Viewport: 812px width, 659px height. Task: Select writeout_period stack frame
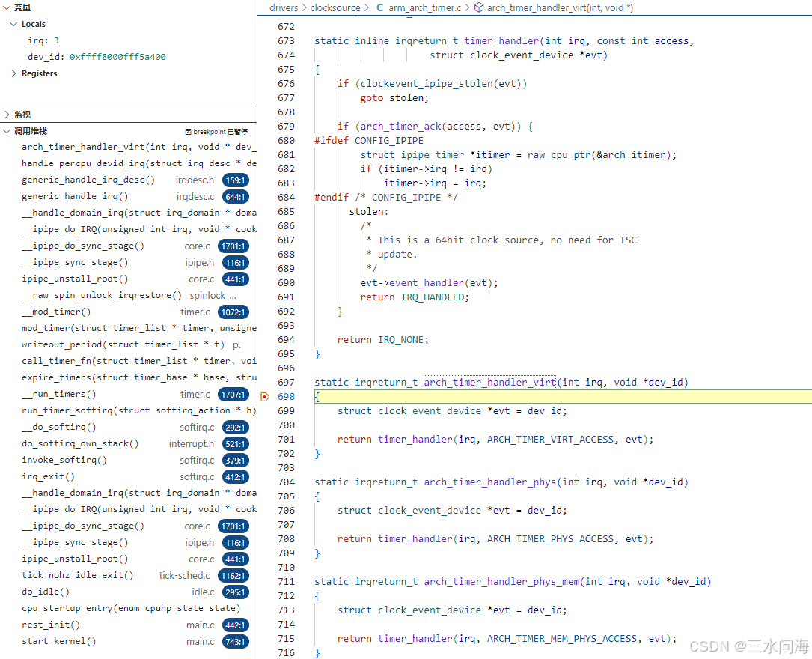129,345
